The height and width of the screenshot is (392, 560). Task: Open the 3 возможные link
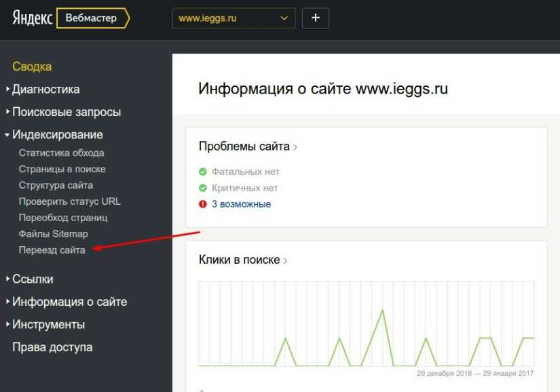click(x=242, y=204)
